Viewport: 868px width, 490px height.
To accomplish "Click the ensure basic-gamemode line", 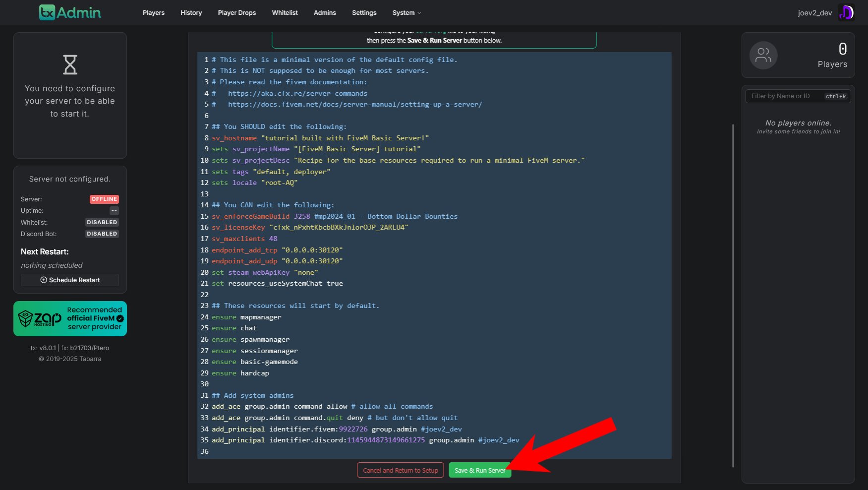I will tap(255, 362).
